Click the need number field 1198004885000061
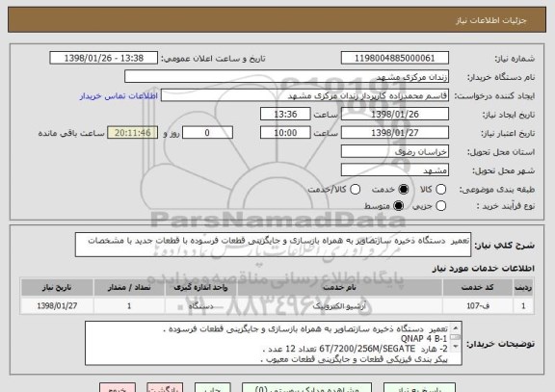 coord(395,58)
